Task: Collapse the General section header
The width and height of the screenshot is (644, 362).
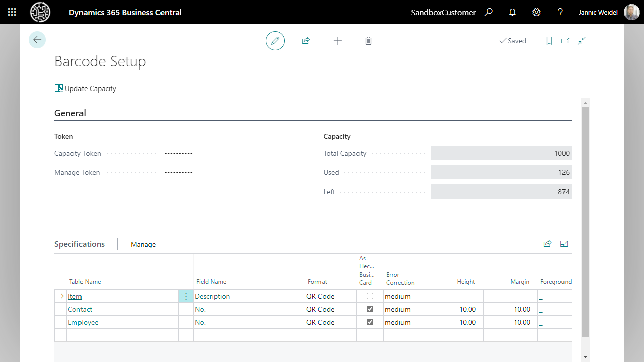Action: coord(70,113)
